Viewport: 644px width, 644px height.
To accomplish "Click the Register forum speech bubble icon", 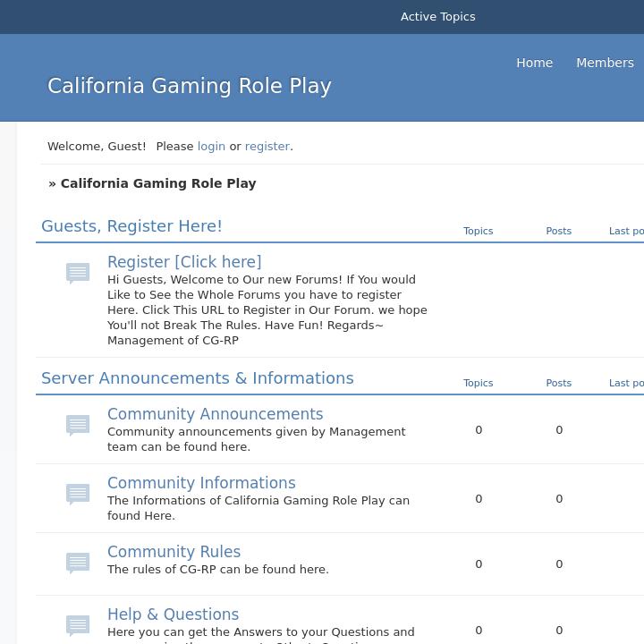I will click(x=78, y=273).
